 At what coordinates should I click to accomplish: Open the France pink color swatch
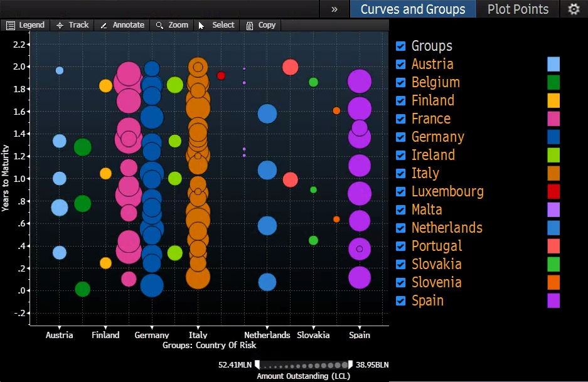(553, 119)
